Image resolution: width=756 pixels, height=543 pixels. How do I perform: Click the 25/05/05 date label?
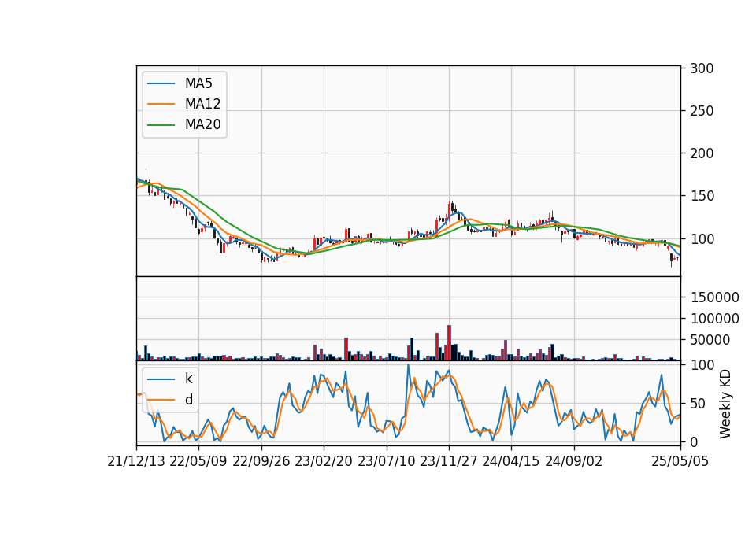point(680,461)
